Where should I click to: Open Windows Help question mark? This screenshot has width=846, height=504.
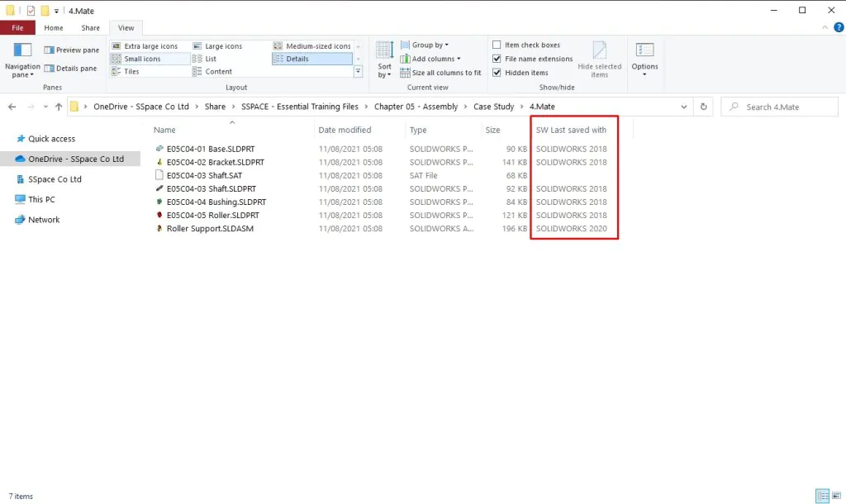point(839,27)
